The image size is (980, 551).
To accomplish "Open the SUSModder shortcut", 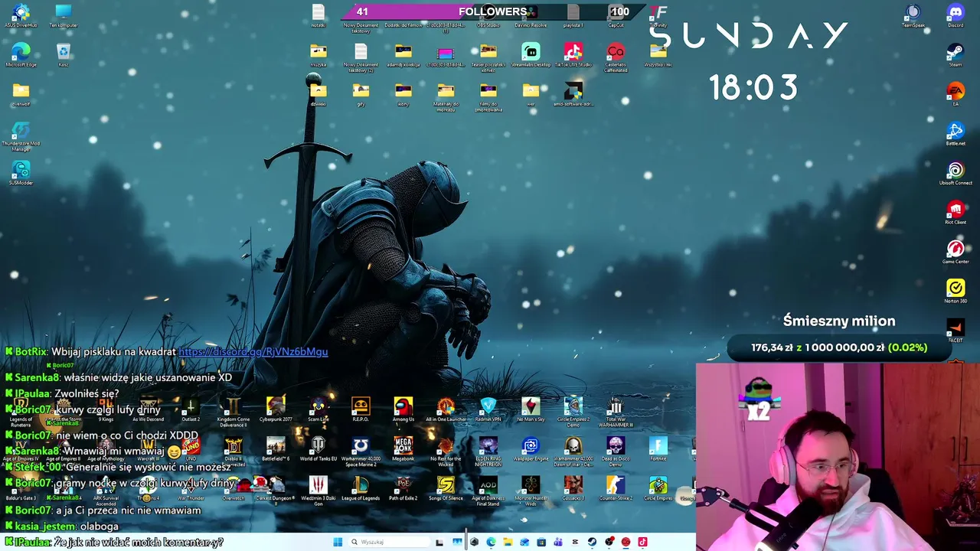I will [x=21, y=173].
